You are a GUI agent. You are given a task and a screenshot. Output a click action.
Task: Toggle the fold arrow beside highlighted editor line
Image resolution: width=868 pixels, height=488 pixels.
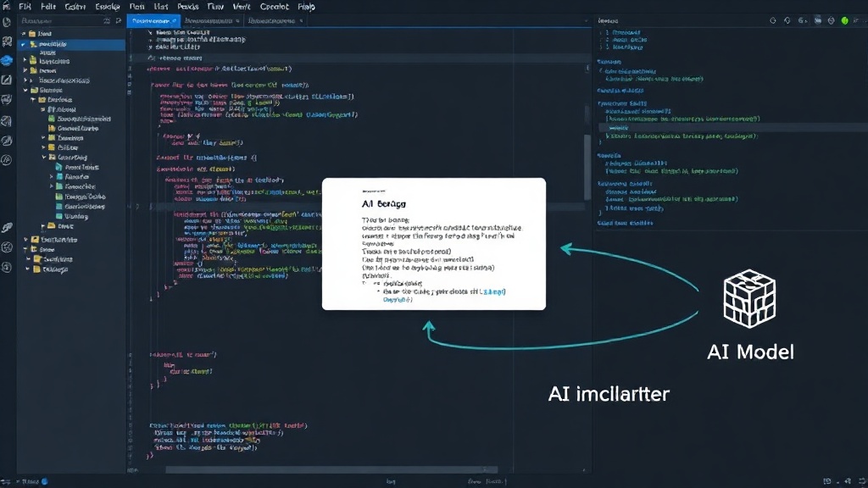tap(138, 207)
